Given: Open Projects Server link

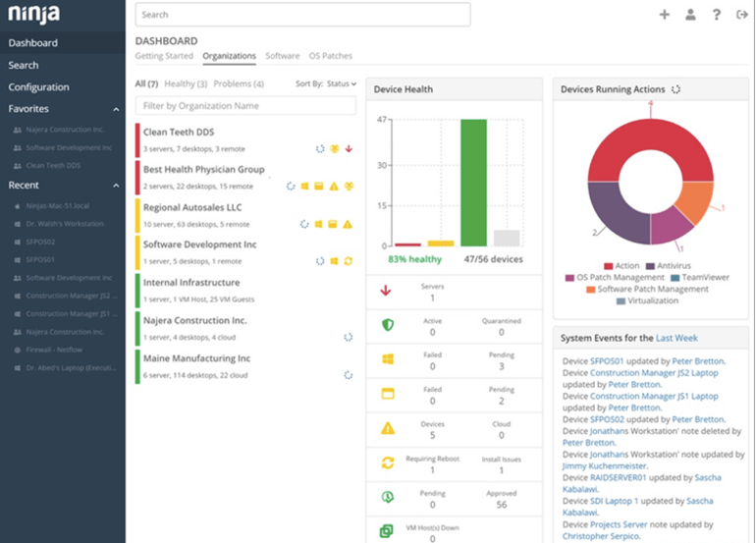Looking at the screenshot, I should pos(619,524).
